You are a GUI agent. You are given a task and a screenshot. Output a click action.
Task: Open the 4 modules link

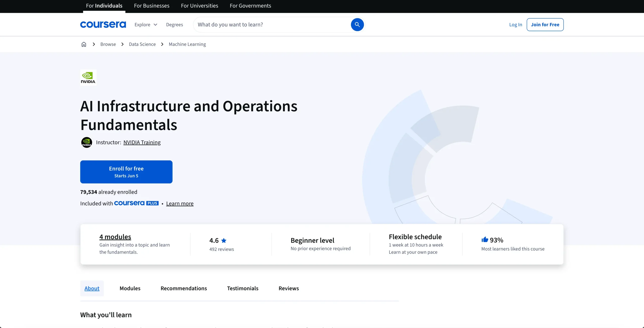coord(115,237)
